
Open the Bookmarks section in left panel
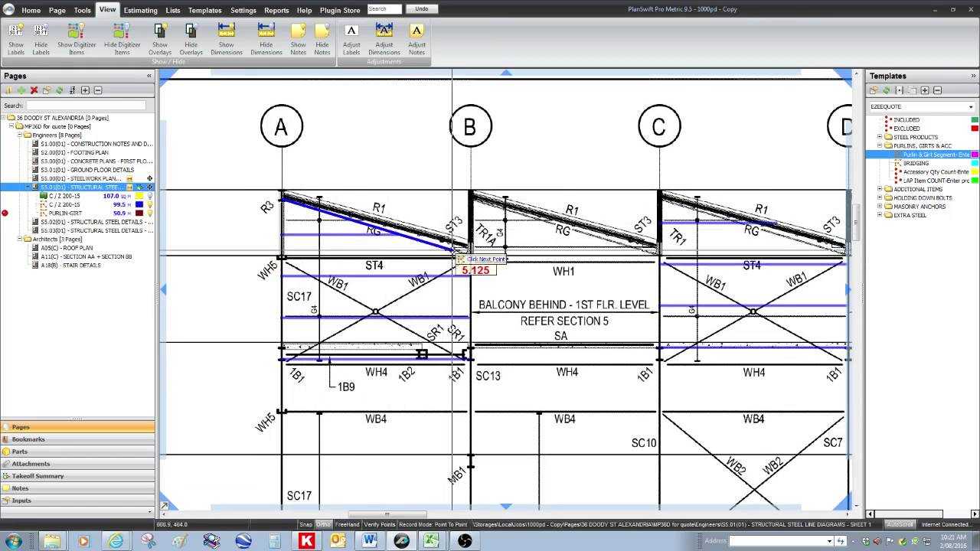click(x=77, y=439)
